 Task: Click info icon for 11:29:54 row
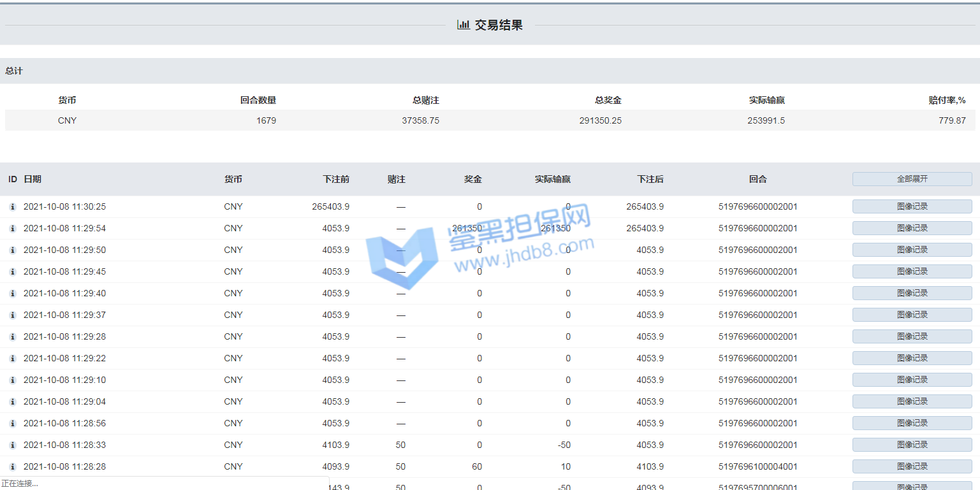coord(12,228)
